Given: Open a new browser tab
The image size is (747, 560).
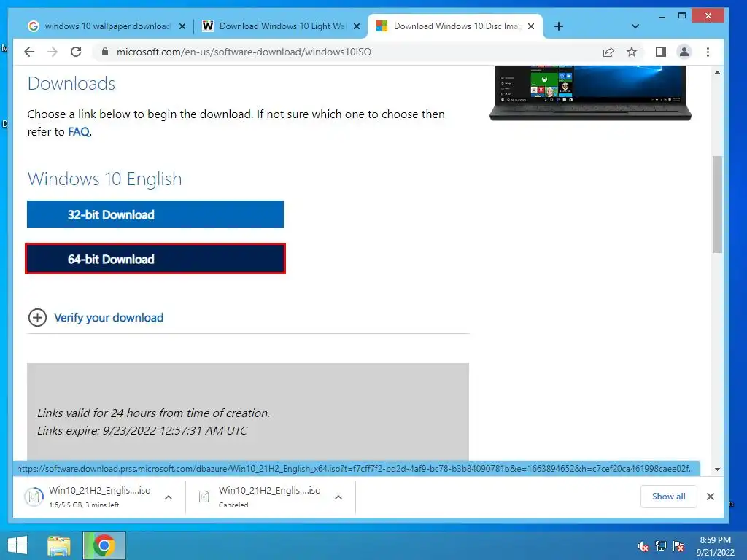Looking at the screenshot, I should tap(559, 26).
